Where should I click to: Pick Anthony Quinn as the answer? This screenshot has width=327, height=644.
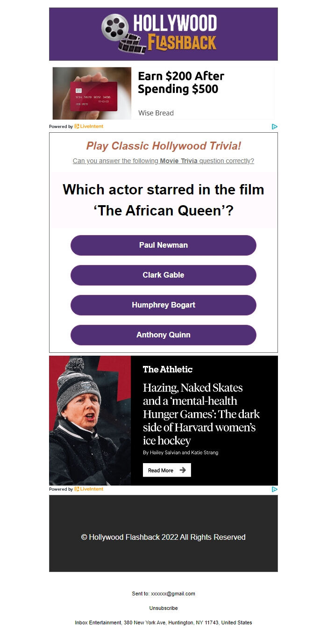pos(163,335)
